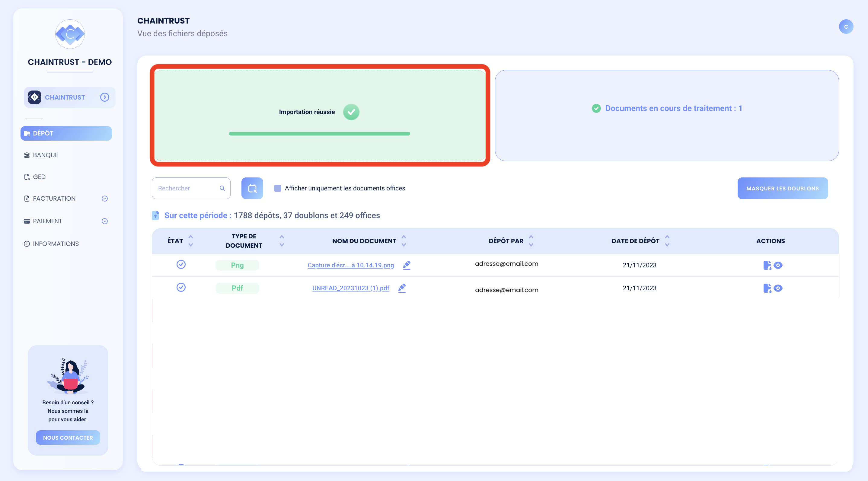The width and height of the screenshot is (868, 481).
Task: Click the NOUS CONTACTER button
Action: coord(68,438)
